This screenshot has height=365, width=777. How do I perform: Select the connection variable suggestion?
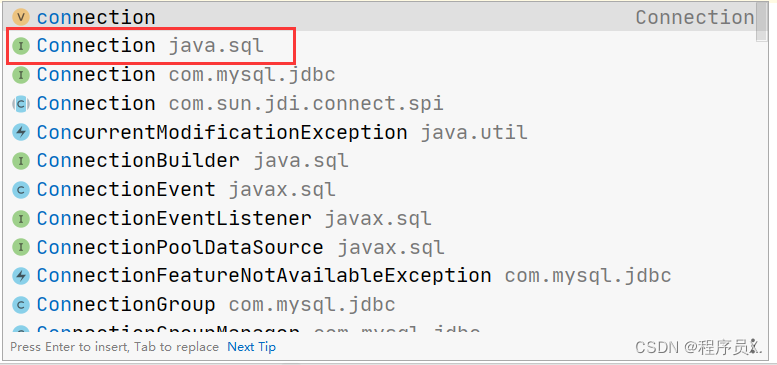click(383, 17)
